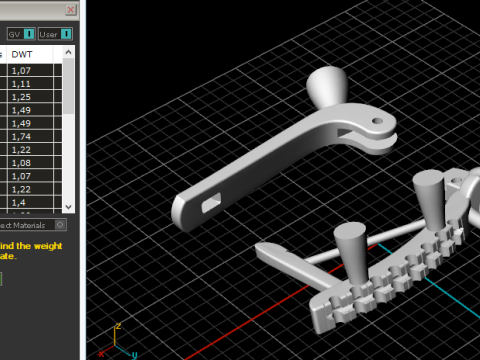Select the DWT cell showing 1,25

(x=30, y=97)
